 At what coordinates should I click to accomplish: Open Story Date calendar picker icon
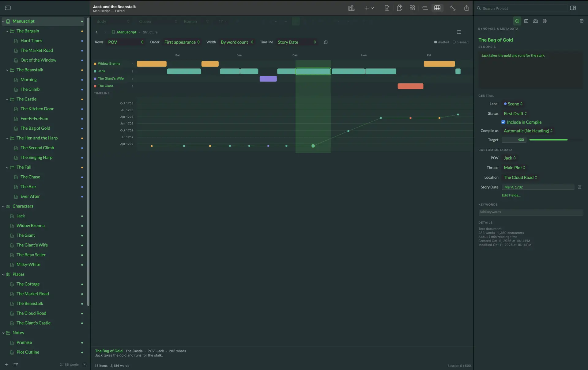click(x=579, y=187)
